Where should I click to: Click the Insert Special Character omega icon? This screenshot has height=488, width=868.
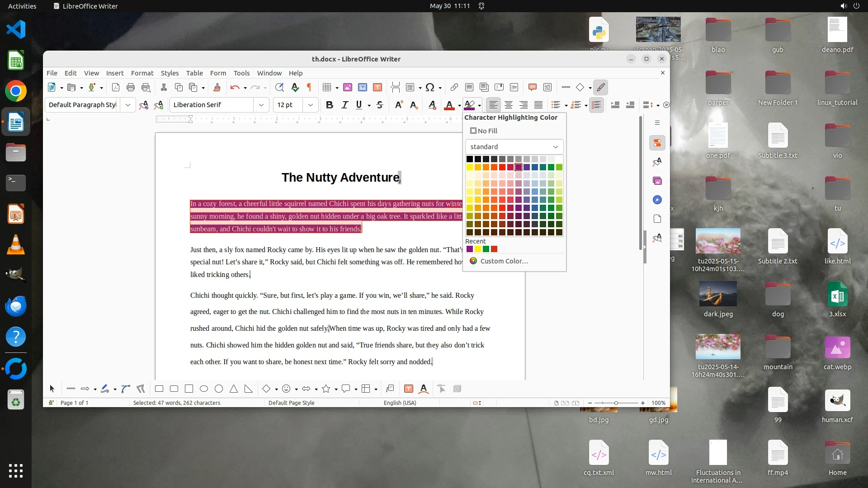[430, 87]
